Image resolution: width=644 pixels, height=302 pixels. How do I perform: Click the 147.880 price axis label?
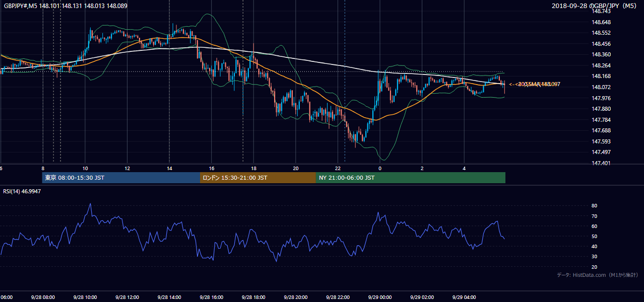click(601, 109)
